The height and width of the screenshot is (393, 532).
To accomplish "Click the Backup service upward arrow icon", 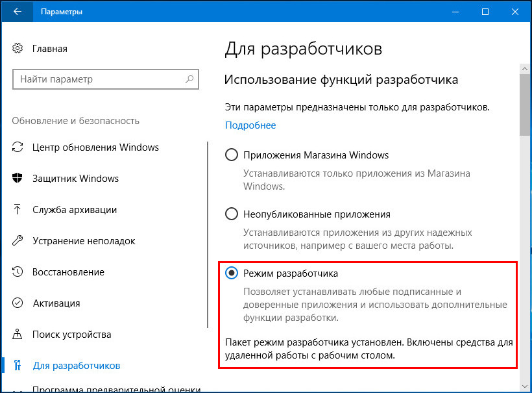I will coord(18,209).
